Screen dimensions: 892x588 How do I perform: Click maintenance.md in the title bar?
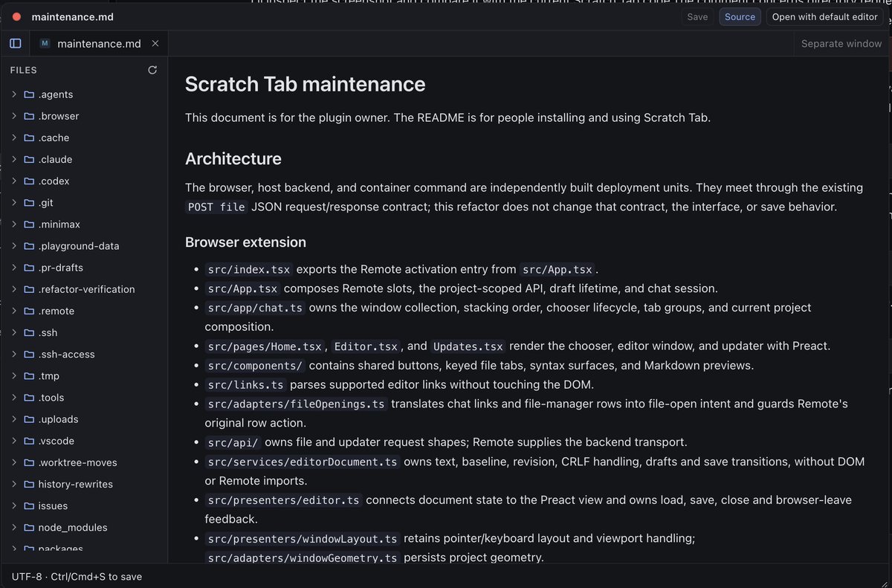[x=73, y=16]
